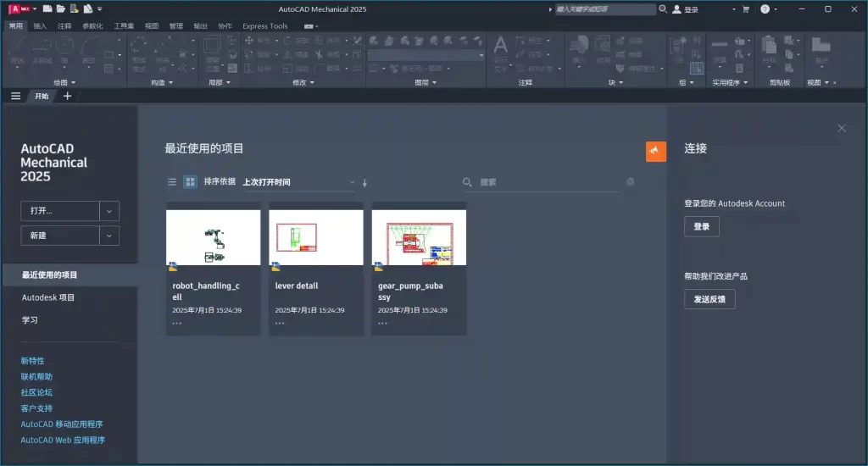Expand the 打开 button dropdown arrow
868x466 pixels.
109,211
